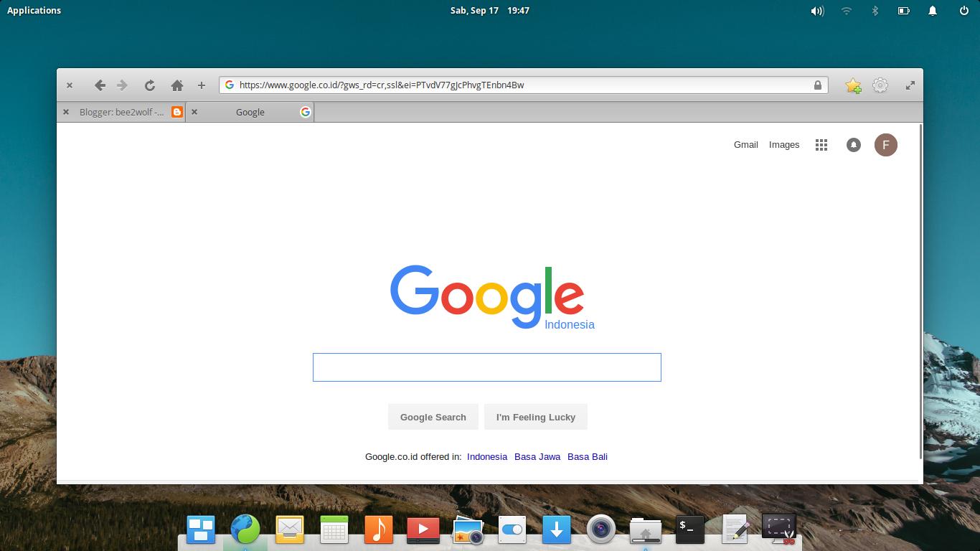The width and height of the screenshot is (980, 551).
Task: Switch Google language to Indonesia
Action: pyautogui.click(x=486, y=457)
